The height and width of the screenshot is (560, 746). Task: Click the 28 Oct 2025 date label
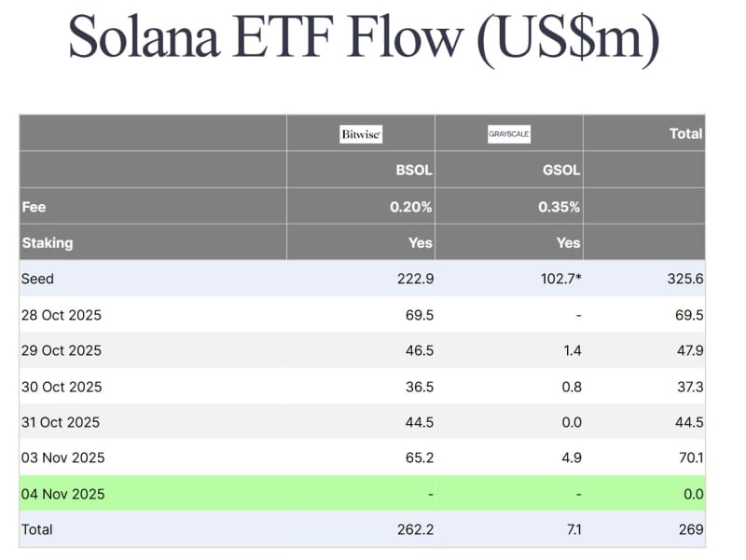click(62, 315)
